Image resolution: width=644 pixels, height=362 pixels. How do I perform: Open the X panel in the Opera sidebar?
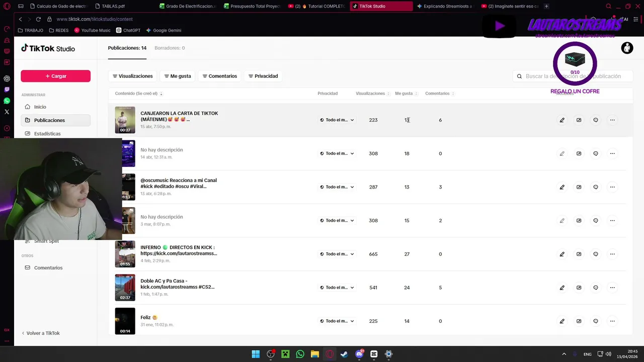pos(7,112)
